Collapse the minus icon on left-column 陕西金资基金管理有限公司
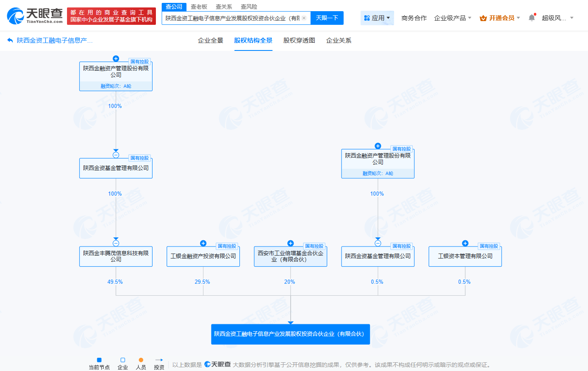This screenshot has width=588, height=371. pos(116,155)
